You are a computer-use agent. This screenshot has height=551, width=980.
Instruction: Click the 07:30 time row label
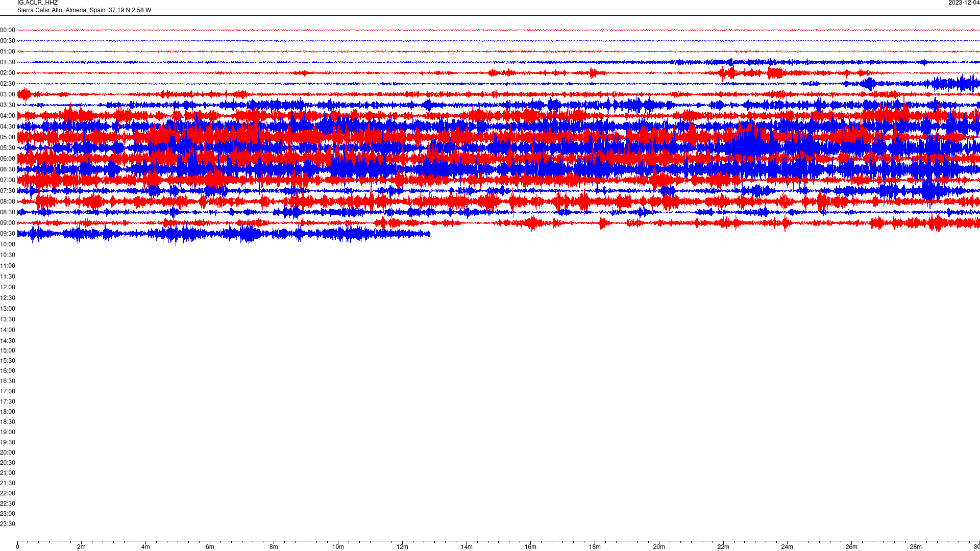pos(8,191)
